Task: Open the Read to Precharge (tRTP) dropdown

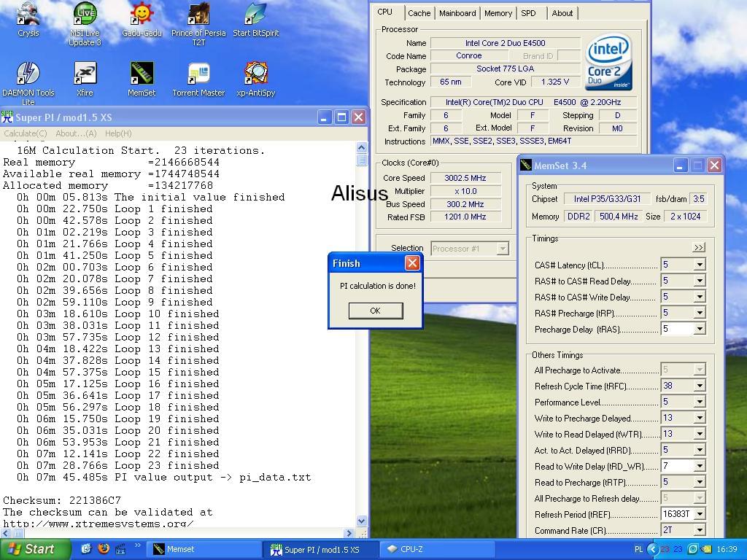Action: tap(700, 482)
